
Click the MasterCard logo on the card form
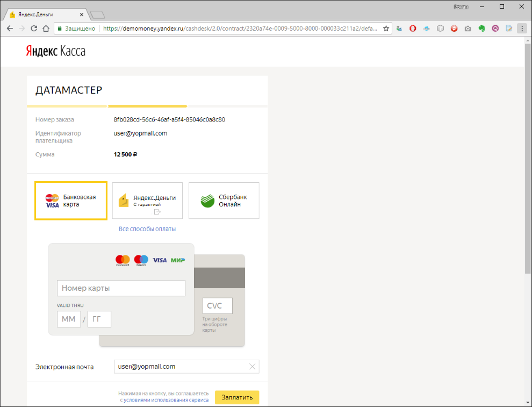pos(123,260)
